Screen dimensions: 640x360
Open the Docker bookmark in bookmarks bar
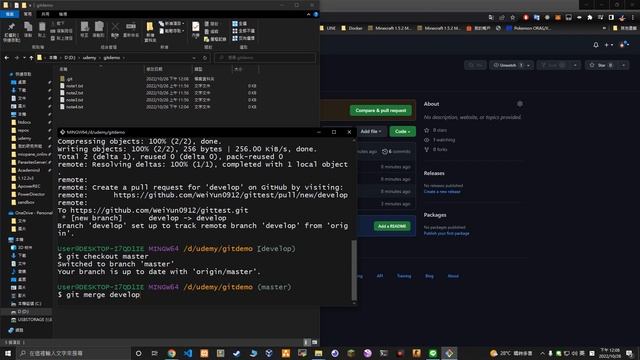click(352, 28)
